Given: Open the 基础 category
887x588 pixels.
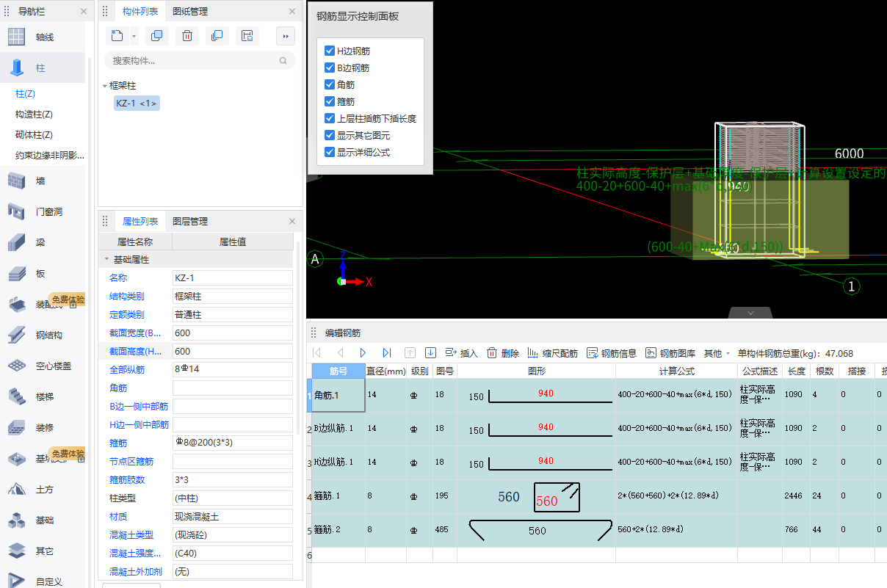Looking at the screenshot, I should (44, 520).
